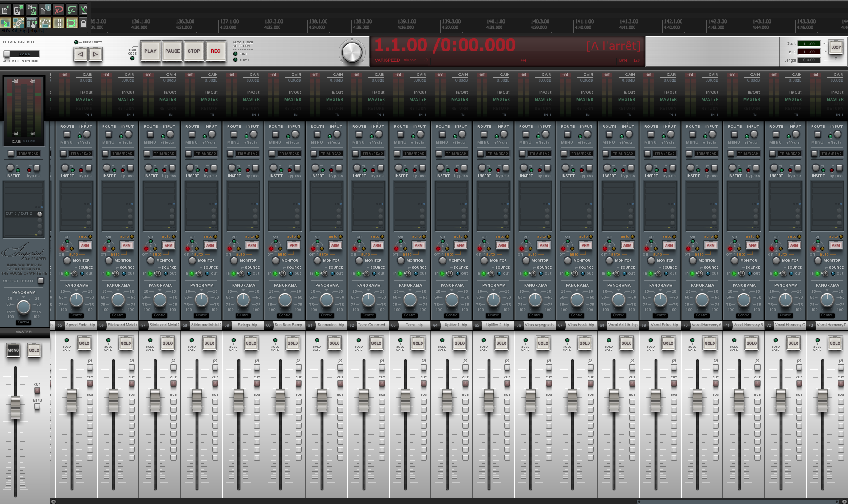Click the New Project toolbar icon
This screenshot has width=848, height=504.
(6, 9)
